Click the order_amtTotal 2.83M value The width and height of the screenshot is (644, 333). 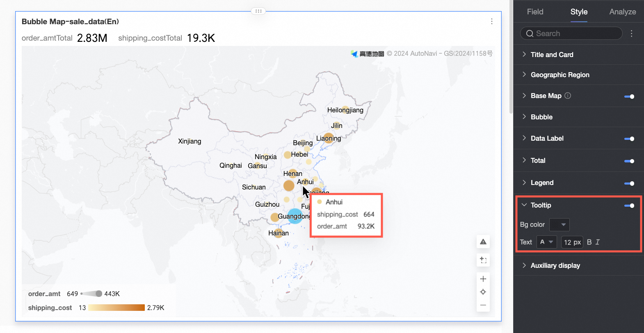92,38
